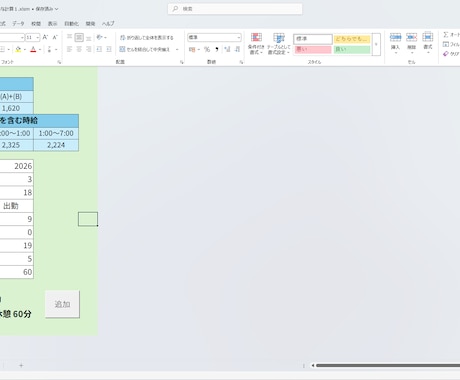Select the cell containing 出勤
Image resolution: width=460 pixels, height=380 pixels.
tap(17, 206)
